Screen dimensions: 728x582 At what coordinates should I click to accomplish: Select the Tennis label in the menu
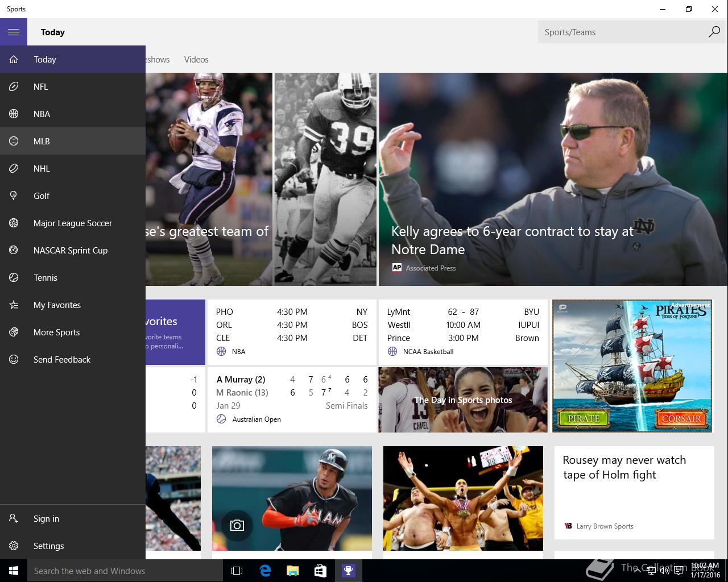click(x=45, y=277)
